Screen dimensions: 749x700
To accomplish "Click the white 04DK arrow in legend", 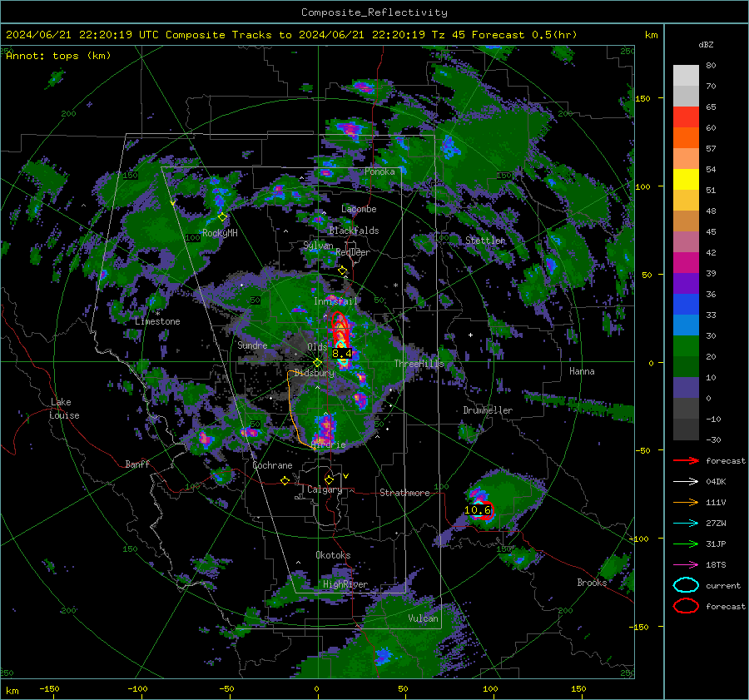I will [x=686, y=482].
